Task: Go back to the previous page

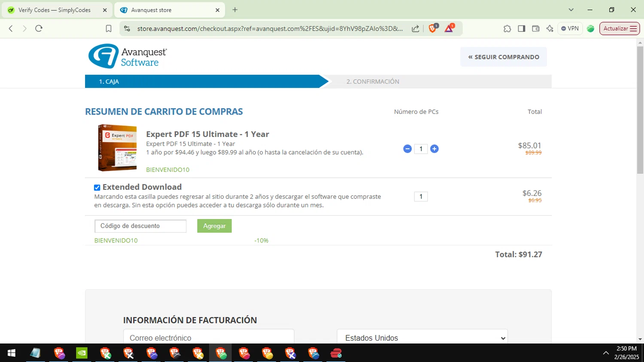Action: [x=11, y=28]
